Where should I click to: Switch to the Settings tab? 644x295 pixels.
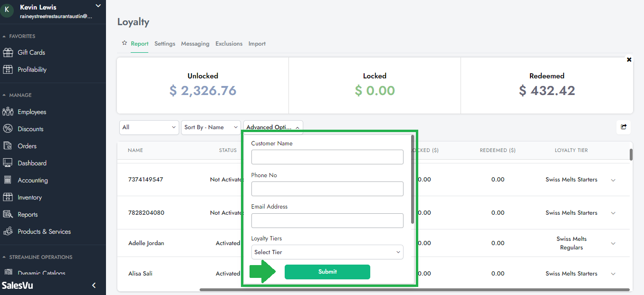pos(164,44)
